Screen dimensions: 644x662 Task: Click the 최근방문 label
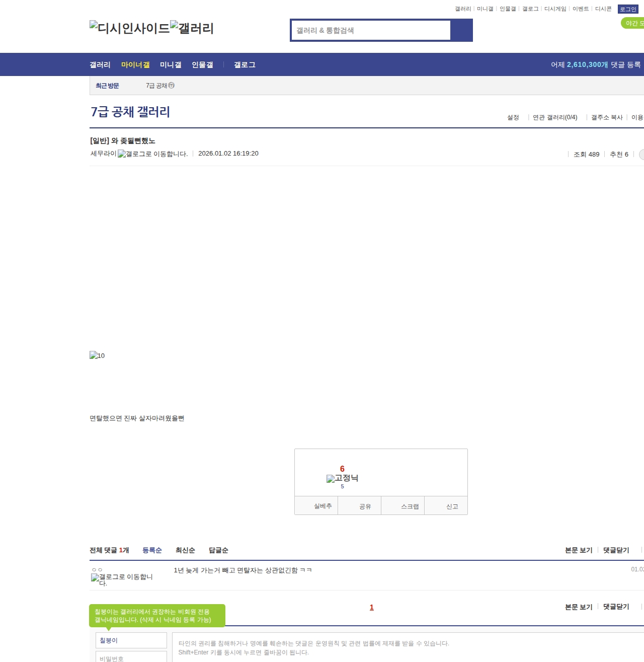click(107, 86)
